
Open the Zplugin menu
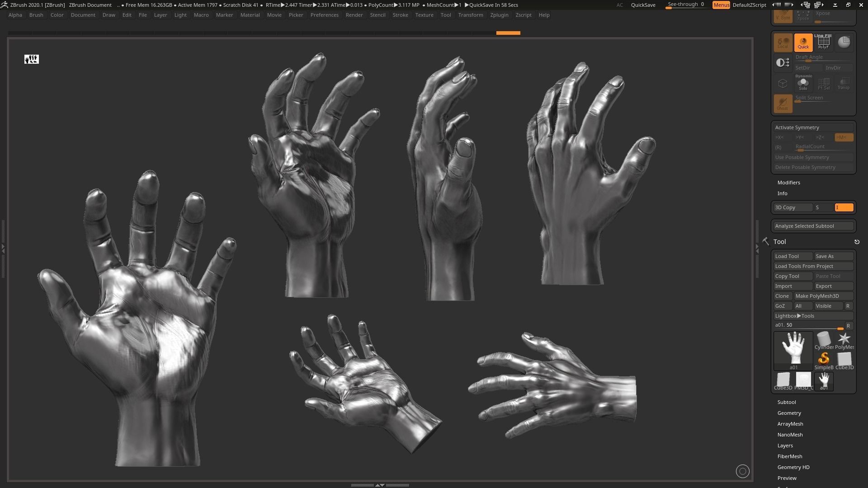click(499, 15)
